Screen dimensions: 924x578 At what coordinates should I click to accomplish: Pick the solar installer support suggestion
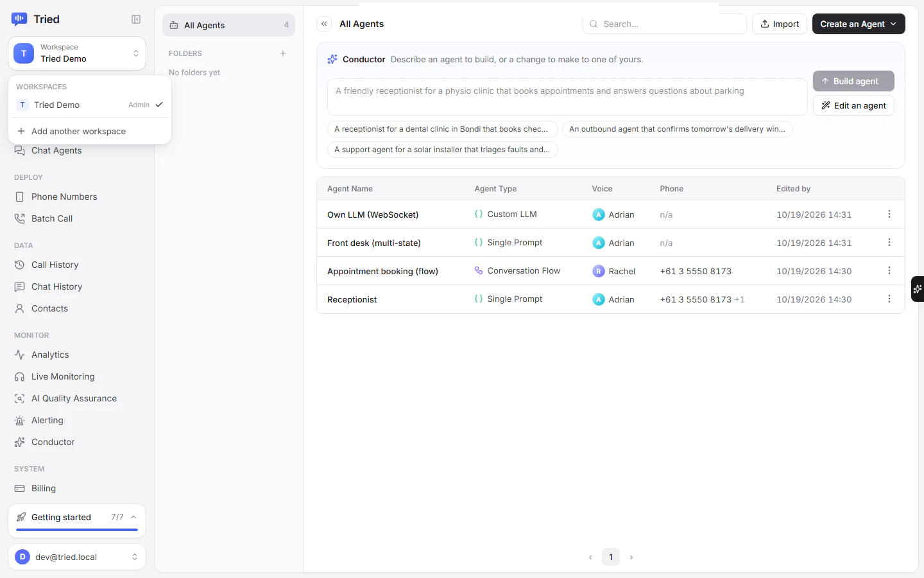point(442,150)
